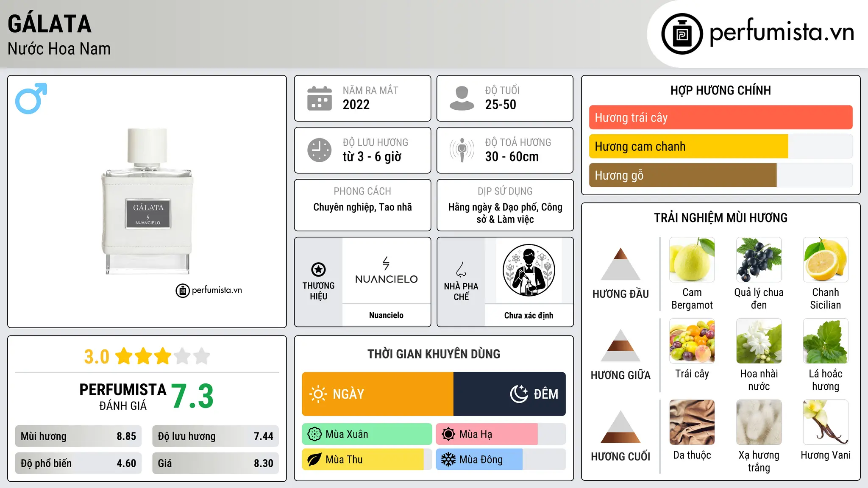Screen dimensions: 868x488
Task: Open the Trái cây note image
Action: pyautogui.click(x=692, y=341)
